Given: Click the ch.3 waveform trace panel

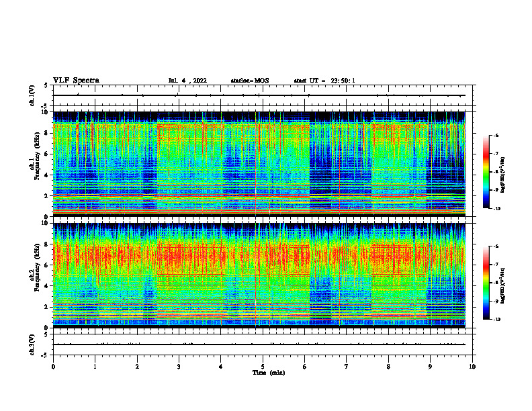Looking at the screenshot, I should click(263, 345).
